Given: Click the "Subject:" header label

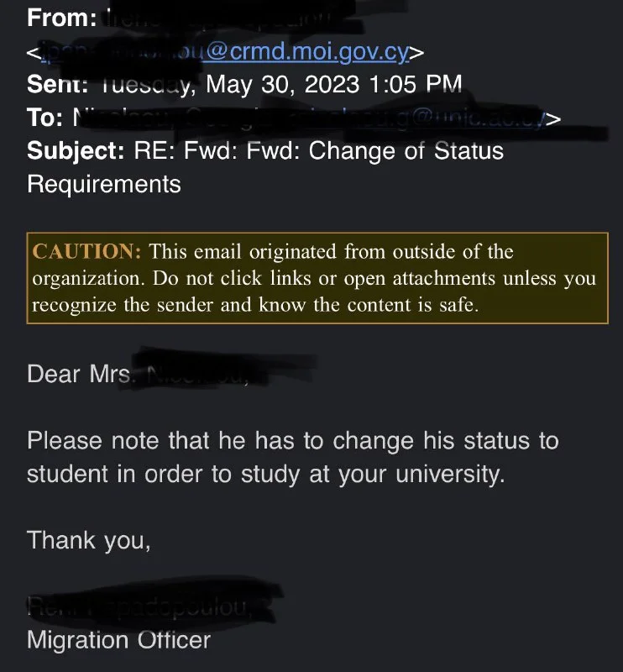Looking at the screenshot, I should (76, 151).
